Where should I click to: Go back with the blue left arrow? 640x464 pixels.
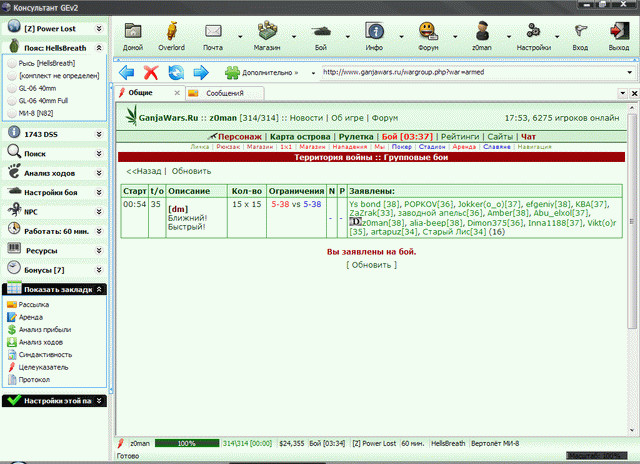(127, 73)
